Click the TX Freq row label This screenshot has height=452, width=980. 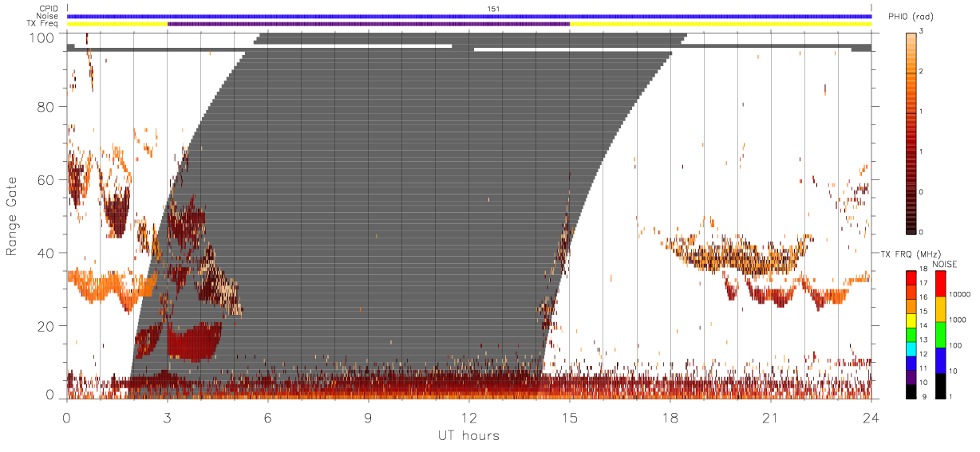pos(43,24)
